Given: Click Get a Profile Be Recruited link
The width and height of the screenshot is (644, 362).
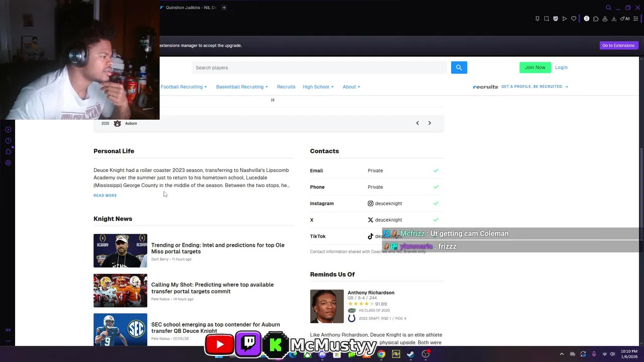Looking at the screenshot, I should tap(535, 86).
